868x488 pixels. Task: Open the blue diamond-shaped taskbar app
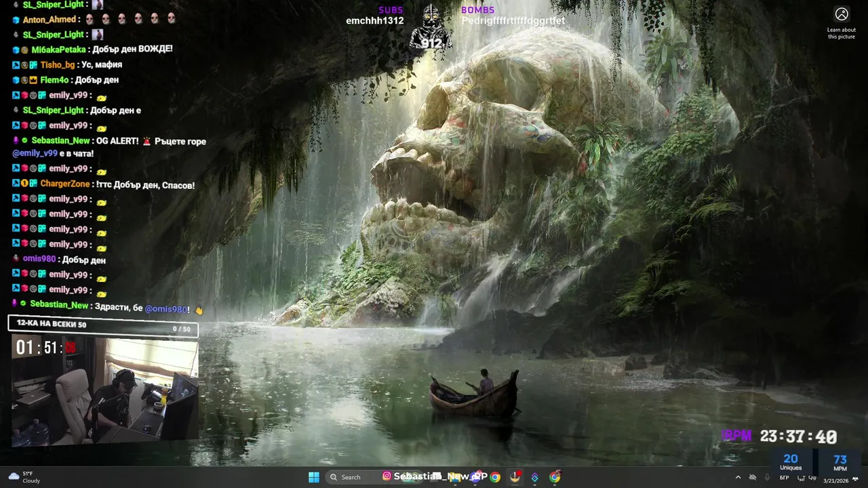534,477
